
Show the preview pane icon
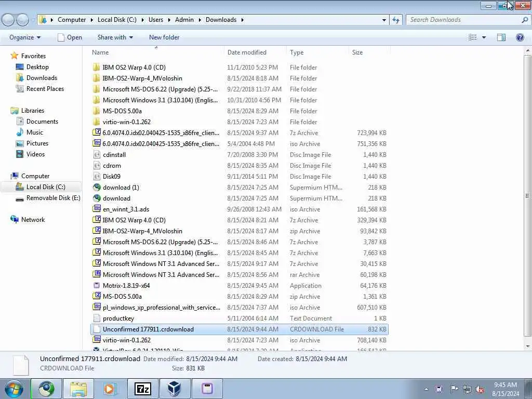tap(501, 37)
